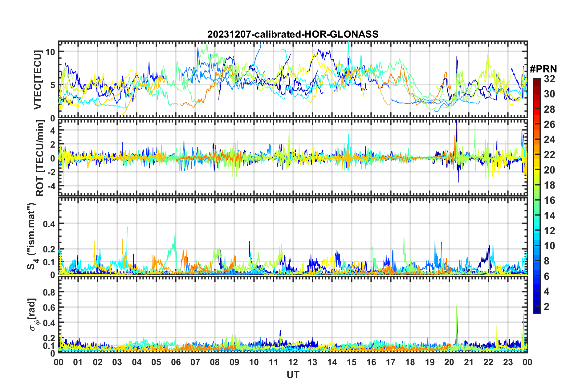The width and height of the screenshot is (586, 392).
Task: Click the colorbar near PRN 26 orange
Action: 536,125
